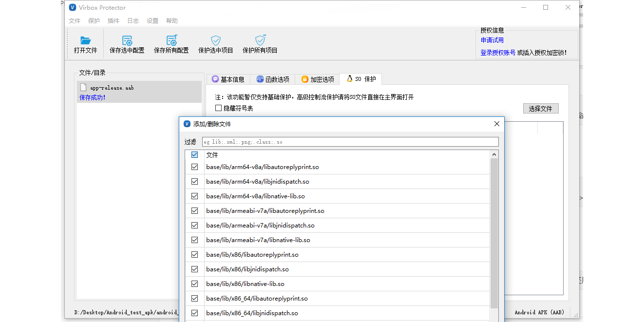Select the 保存选中配置 toolbar icon

(x=127, y=41)
